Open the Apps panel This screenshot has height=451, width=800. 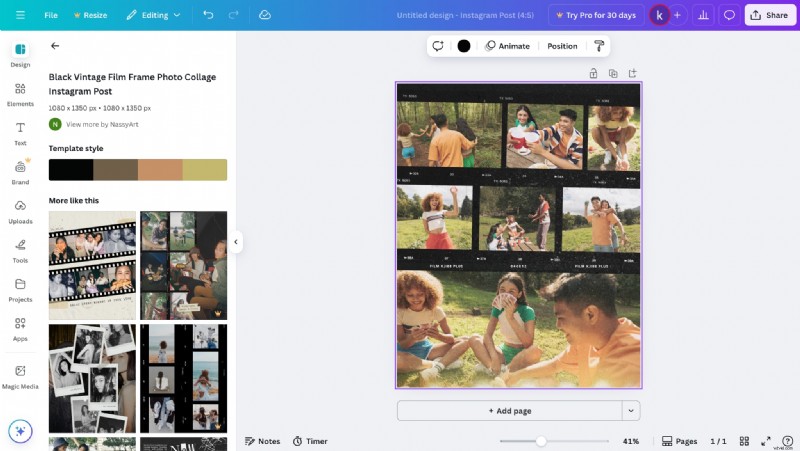point(20,329)
